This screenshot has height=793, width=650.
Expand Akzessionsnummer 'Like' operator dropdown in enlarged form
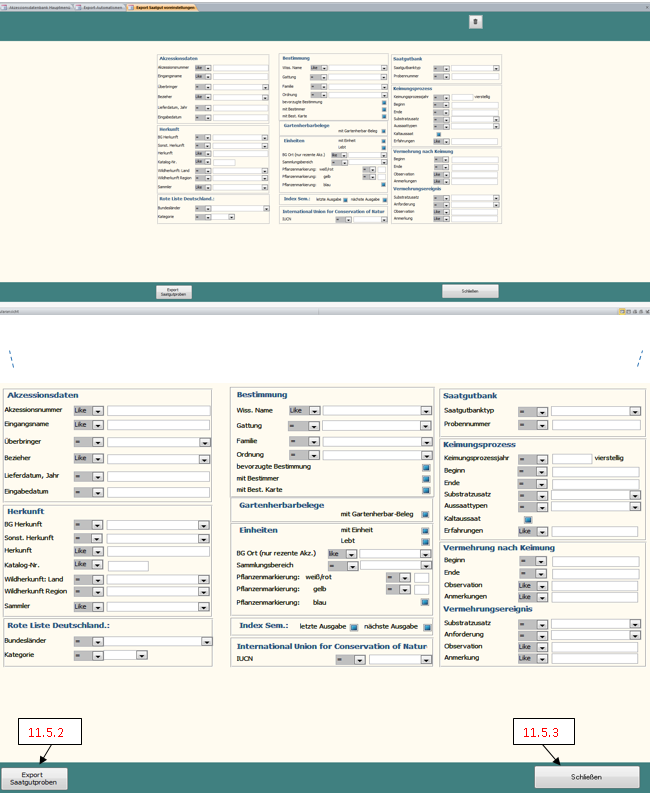pyautogui.click(x=97, y=410)
